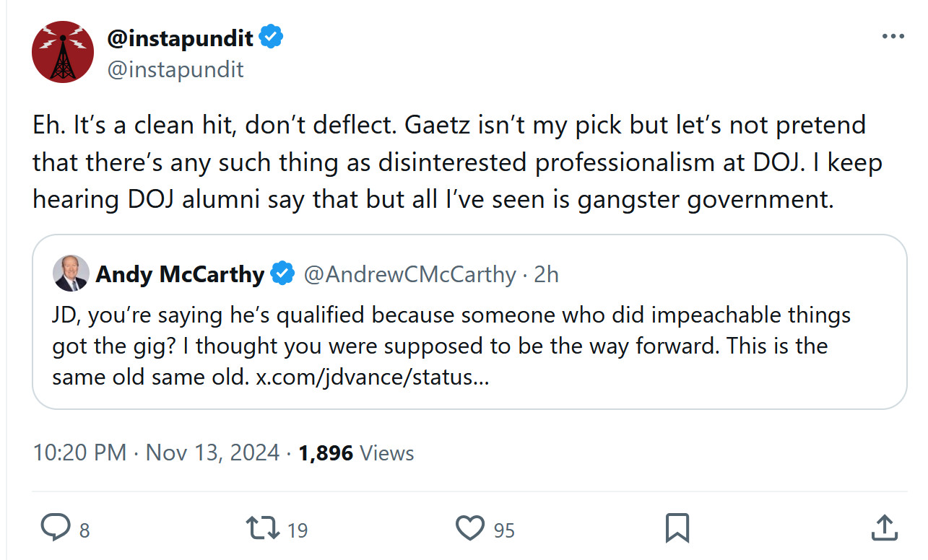The image size is (928, 560).
Task: Click the 10:20 PM Nov 13, 2024 timestamp
Action: (156, 453)
